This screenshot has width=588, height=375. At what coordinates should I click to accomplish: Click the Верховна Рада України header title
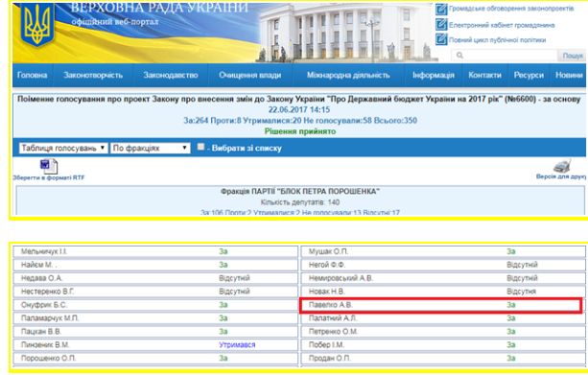tap(159, 8)
